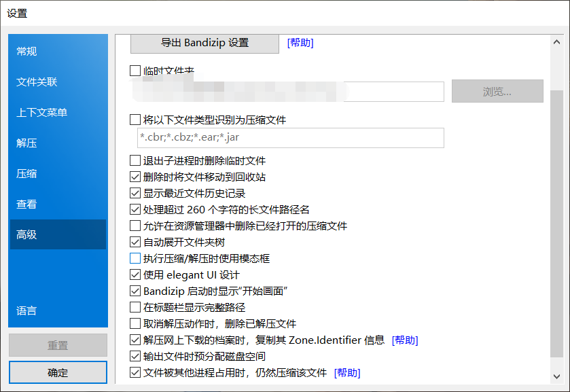Viewport: 570px width, 392px height.
Task: Click the 重置 button
Action: 58,345
